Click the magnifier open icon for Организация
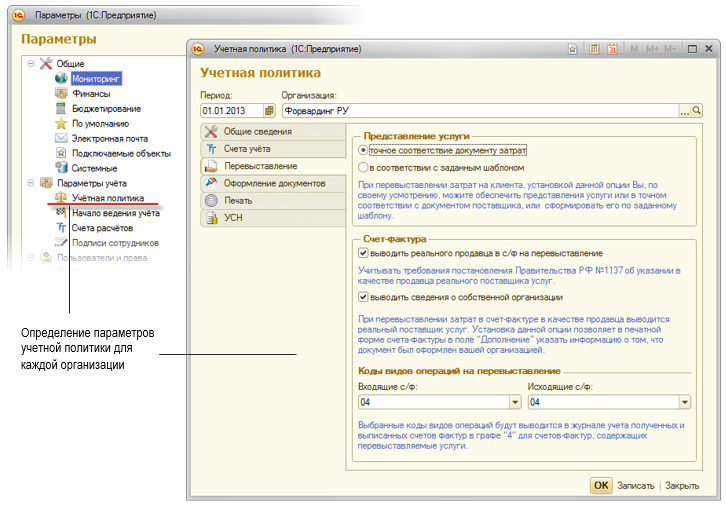 (x=696, y=111)
